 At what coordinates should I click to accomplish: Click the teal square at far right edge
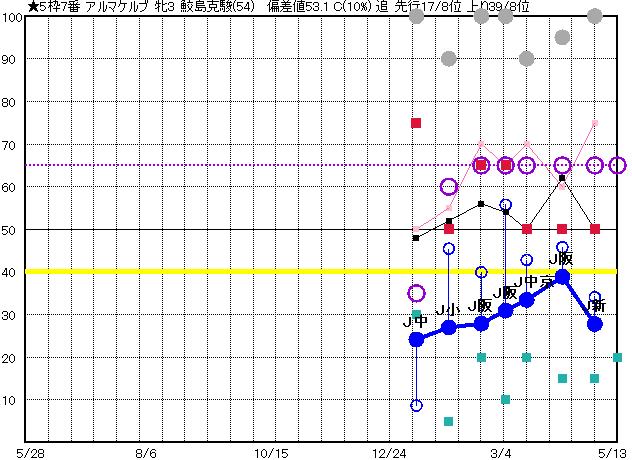coord(618,357)
